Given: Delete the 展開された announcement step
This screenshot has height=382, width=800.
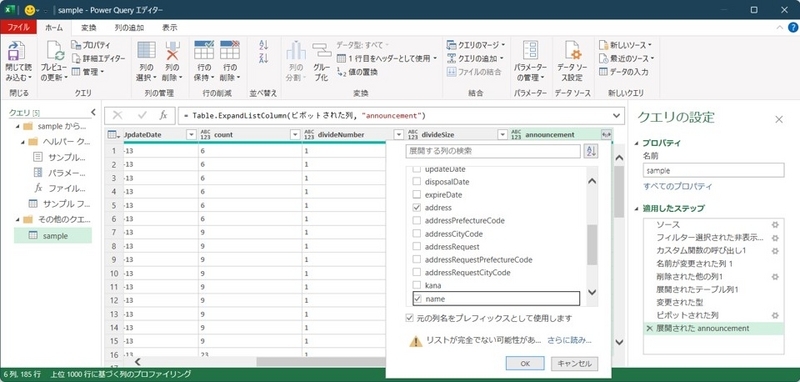Looking at the screenshot, I should pos(649,328).
